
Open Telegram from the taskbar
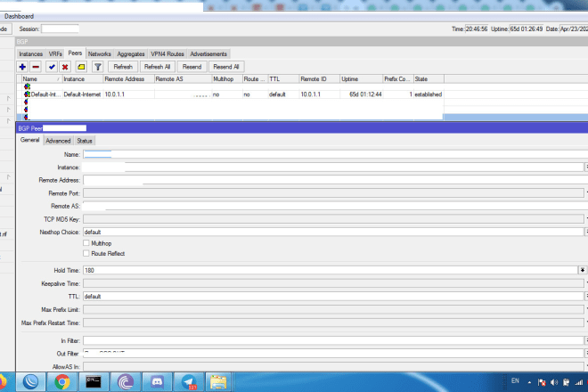click(x=188, y=381)
